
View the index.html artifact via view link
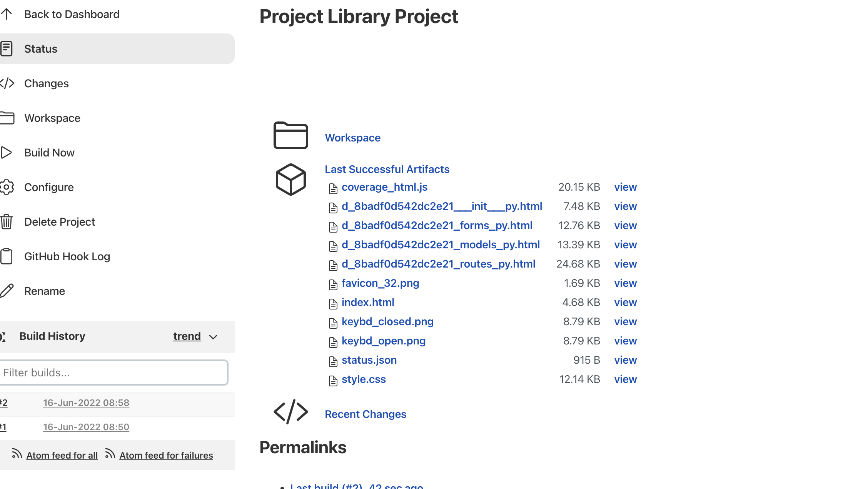(625, 303)
